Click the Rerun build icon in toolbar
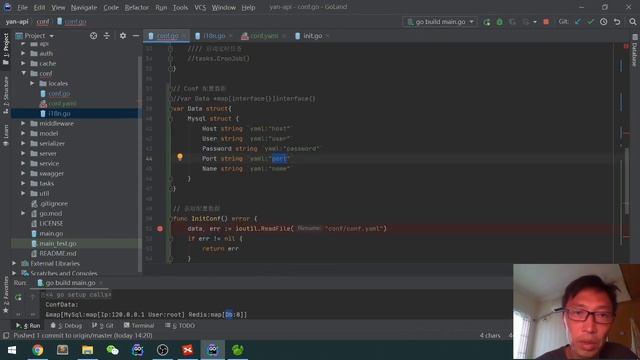The height and width of the screenshot is (360, 640). (x=487, y=22)
